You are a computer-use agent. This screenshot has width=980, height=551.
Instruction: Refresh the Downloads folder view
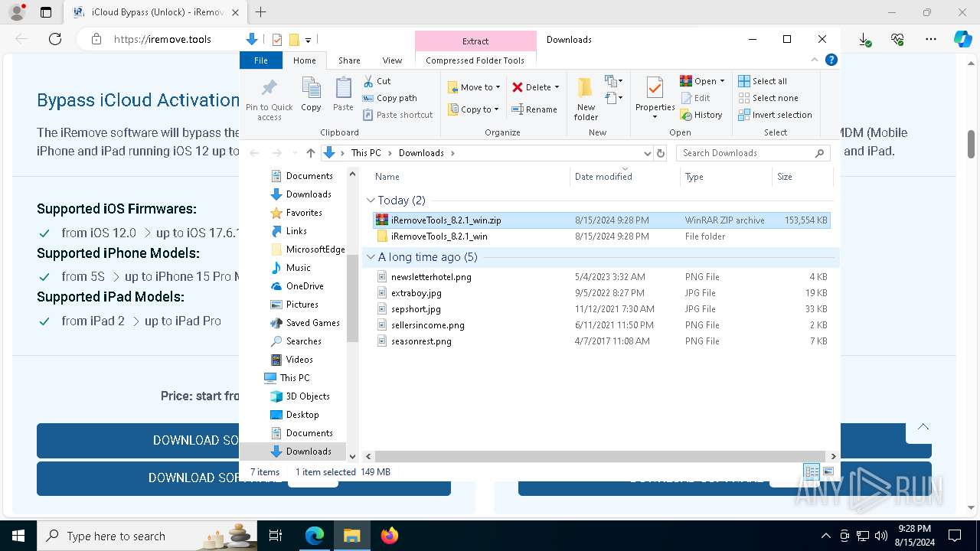pyautogui.click(x=661, y=153)
